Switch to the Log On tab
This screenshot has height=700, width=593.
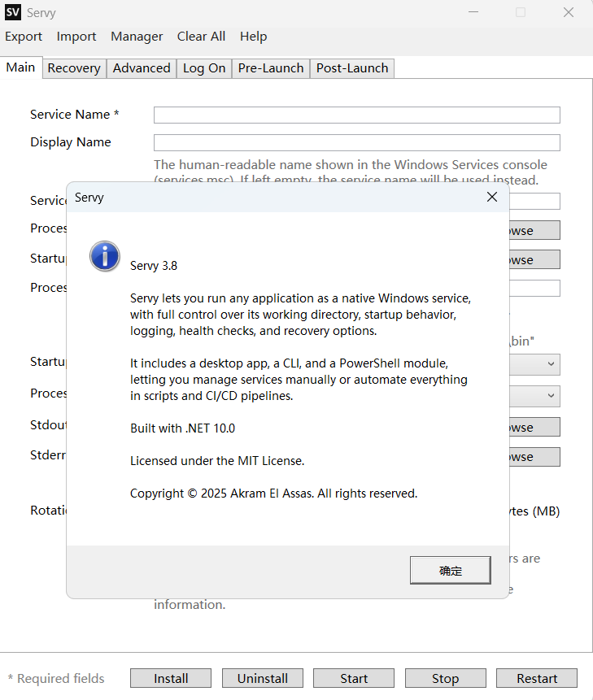pos(204,68)
